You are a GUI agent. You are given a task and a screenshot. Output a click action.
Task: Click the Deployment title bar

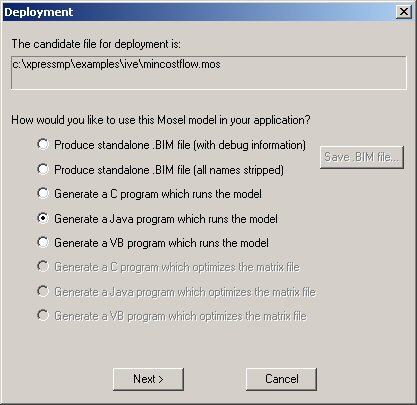(200, 12)
